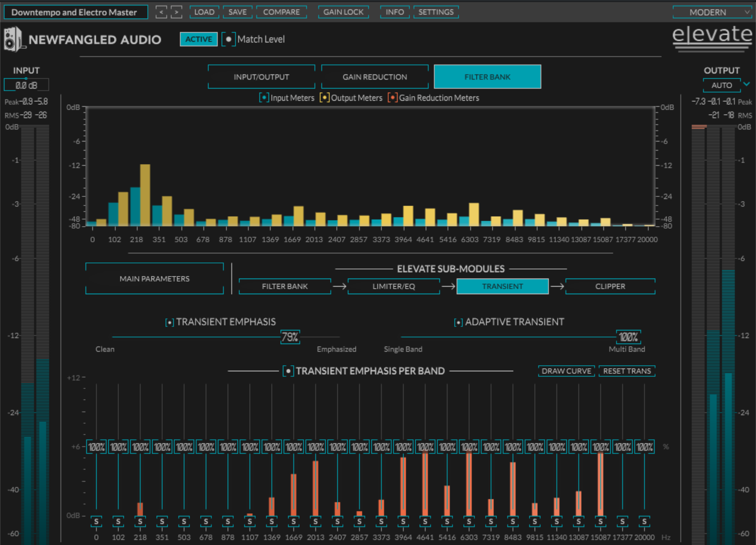Solo the 7319 Hz band
Screen dimensions: 756x545
coord(491,522)
